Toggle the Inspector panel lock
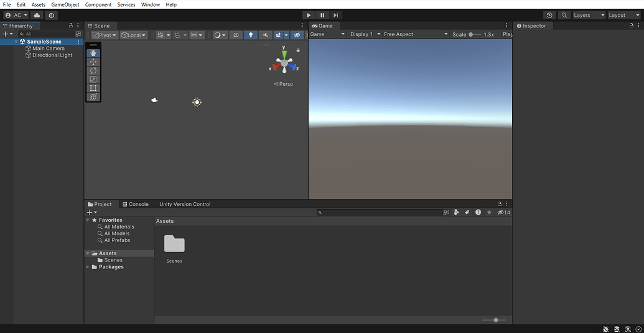Image resolution: width=644 pixels, height=333 pixels. tap(632, 26)
